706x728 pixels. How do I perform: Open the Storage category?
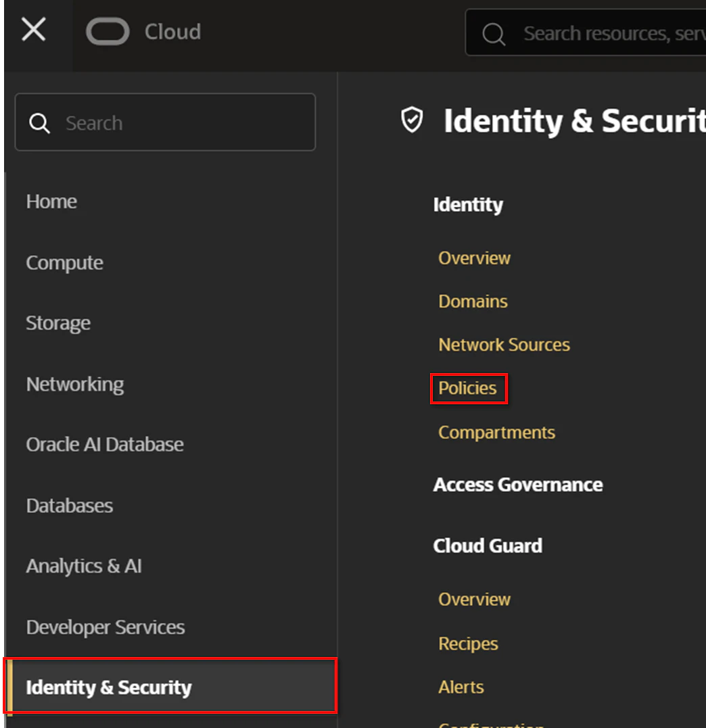tap(58, 323)
